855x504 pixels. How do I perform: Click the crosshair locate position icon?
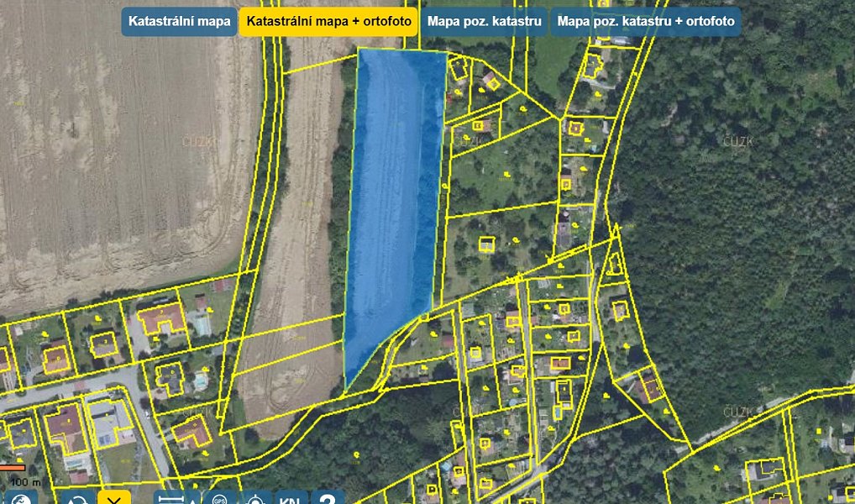pyautogui.click(x=255, y=497)
